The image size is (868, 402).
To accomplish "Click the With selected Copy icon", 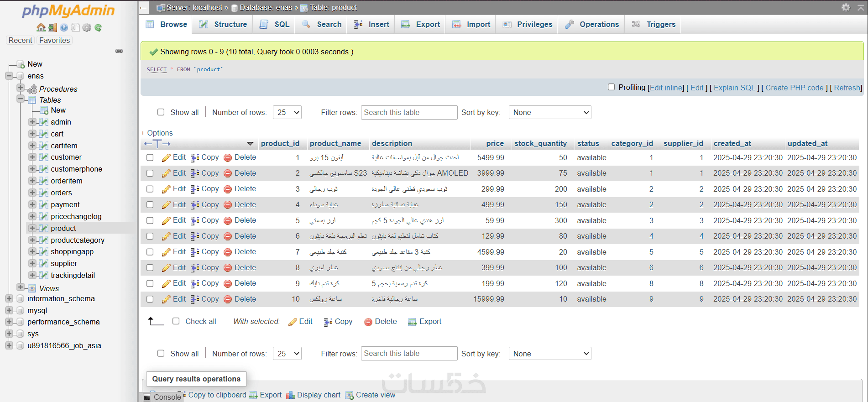I will point(328,322).
